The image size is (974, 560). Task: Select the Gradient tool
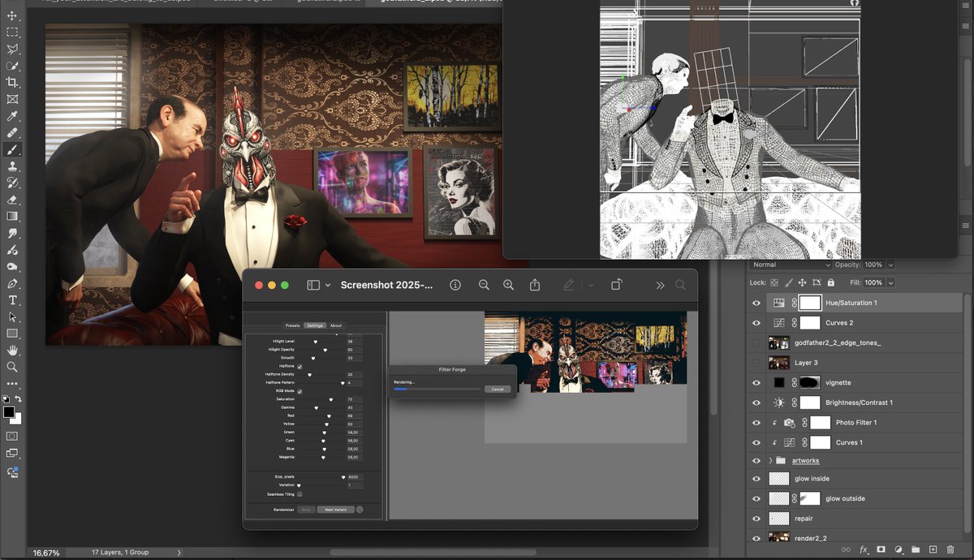point(12,216)
